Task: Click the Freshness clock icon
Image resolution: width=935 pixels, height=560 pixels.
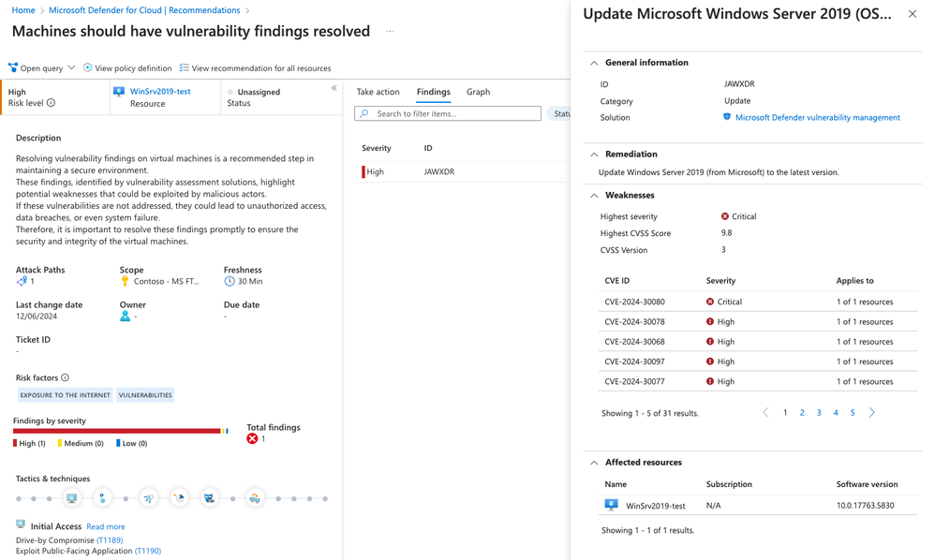Action: [230, 281]
